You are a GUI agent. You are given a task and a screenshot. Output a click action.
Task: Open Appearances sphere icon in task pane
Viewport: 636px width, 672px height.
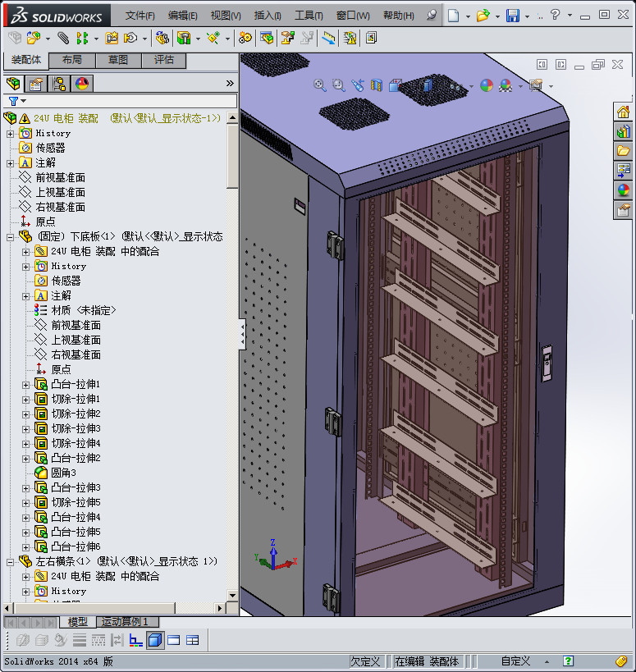[623, 190]
